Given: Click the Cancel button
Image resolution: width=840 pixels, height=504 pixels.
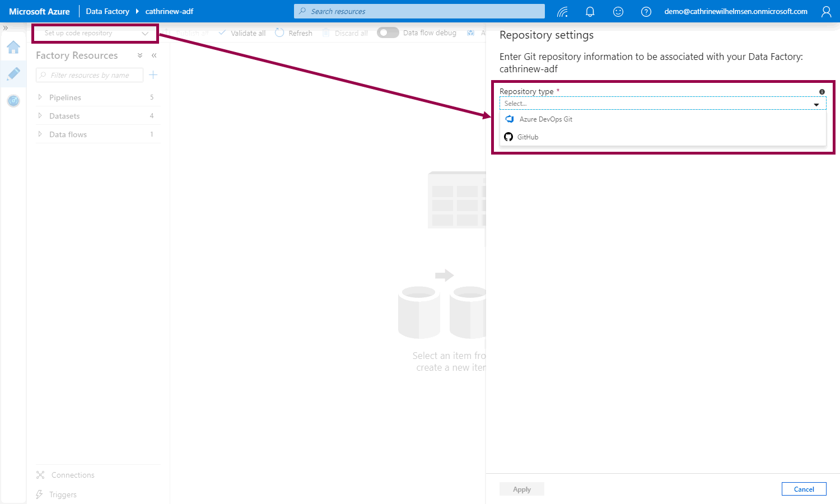Looking at the screenshot, I should pyautogui.click(x=804, y=489).
